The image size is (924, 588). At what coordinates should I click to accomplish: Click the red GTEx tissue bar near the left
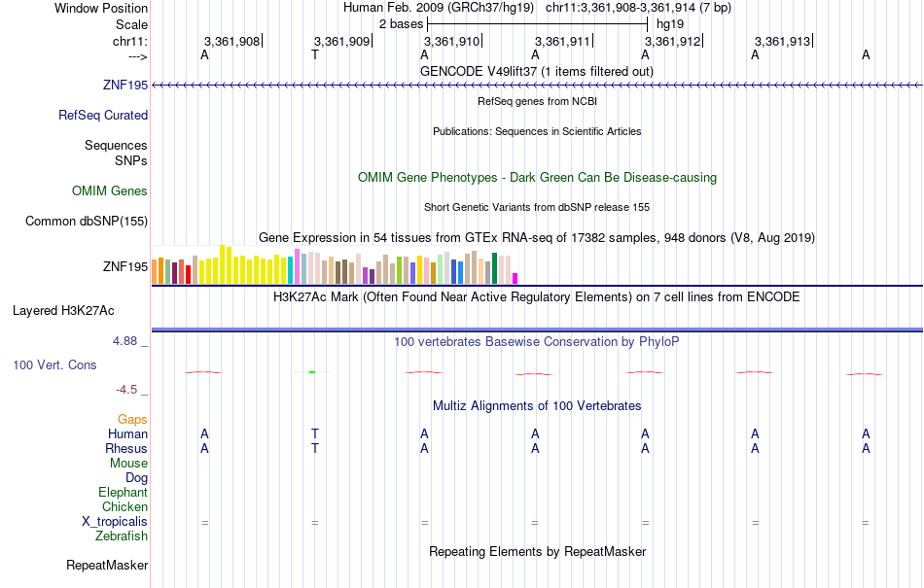[x=188, y=275]
